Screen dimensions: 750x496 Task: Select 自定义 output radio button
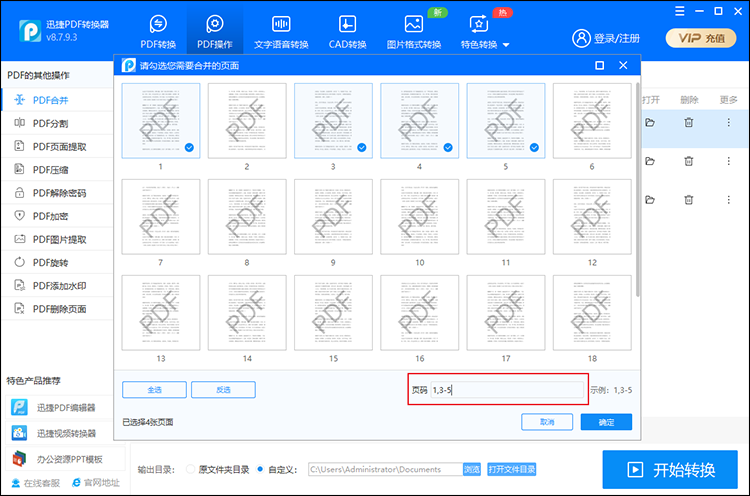[260, 469]
